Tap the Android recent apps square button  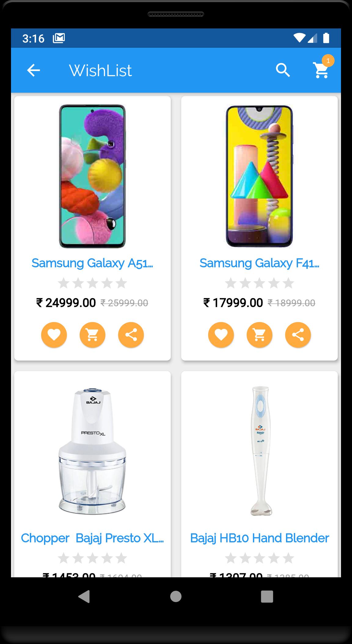pos(267,596)
